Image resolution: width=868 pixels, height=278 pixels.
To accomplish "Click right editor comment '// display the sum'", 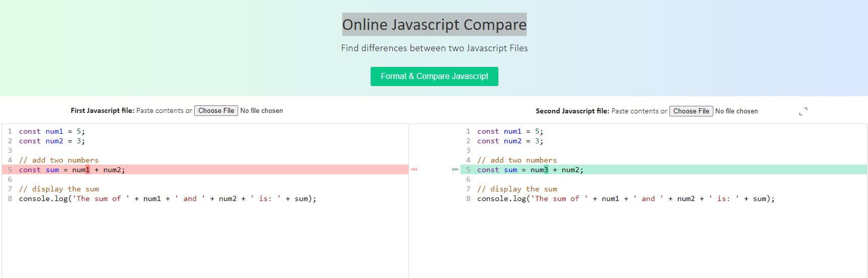I will point(517,189).
